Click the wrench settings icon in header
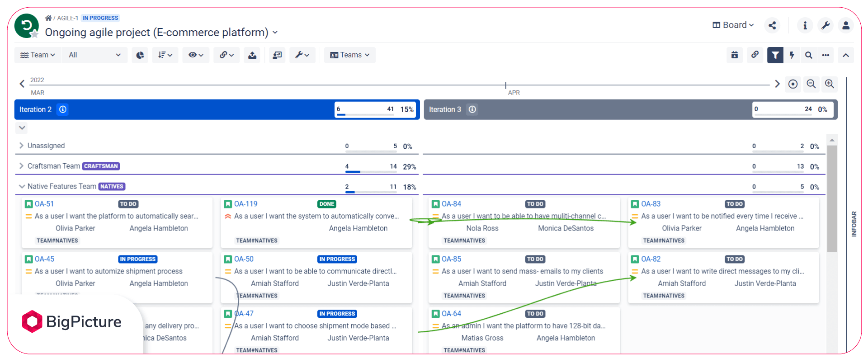The height and width of the screenshot is (363, 868). (826, 25)
